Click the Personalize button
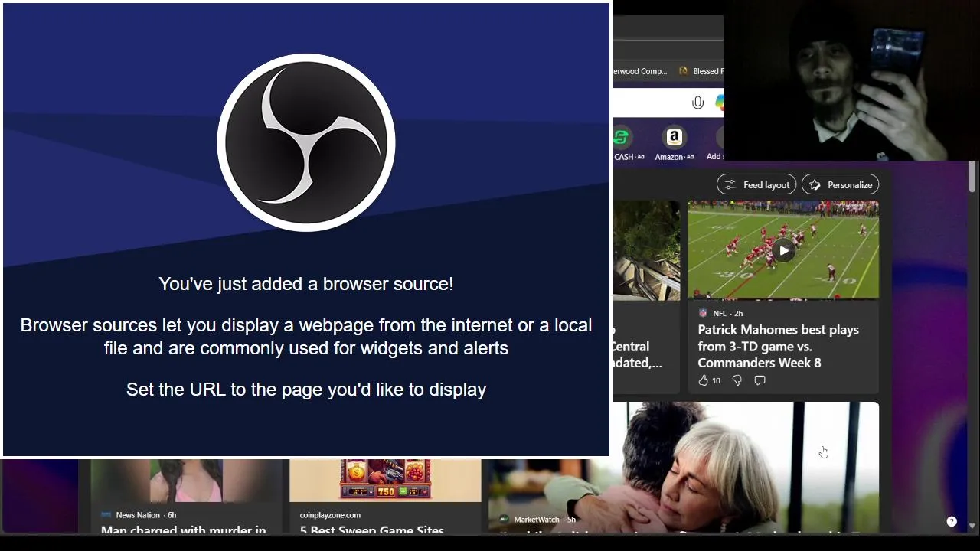980x551 pixels. click(840, 184)
